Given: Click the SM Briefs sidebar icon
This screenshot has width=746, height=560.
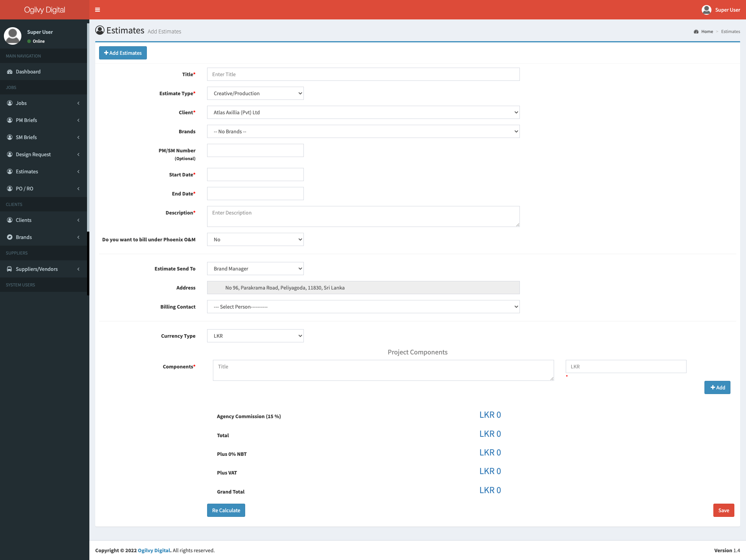Looking at the screenshot, I should [x=10, y=137].
